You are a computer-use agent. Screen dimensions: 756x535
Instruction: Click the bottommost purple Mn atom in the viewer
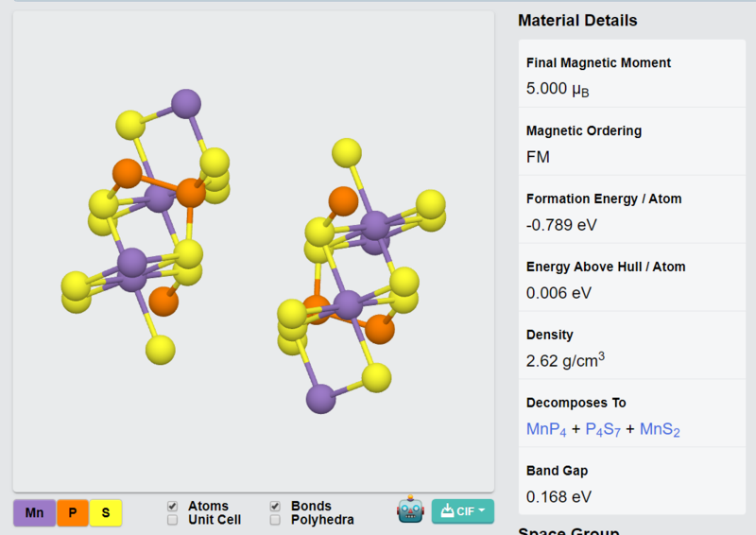[x=320, y=399]
